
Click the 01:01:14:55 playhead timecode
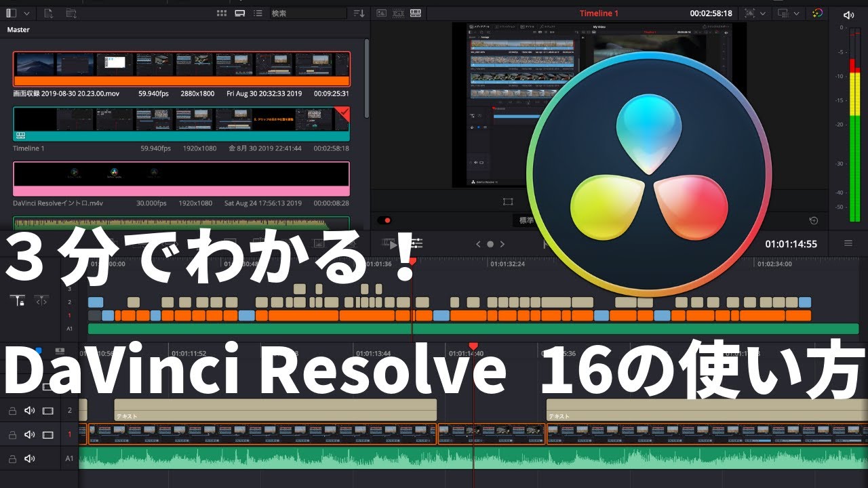(791, 244)
